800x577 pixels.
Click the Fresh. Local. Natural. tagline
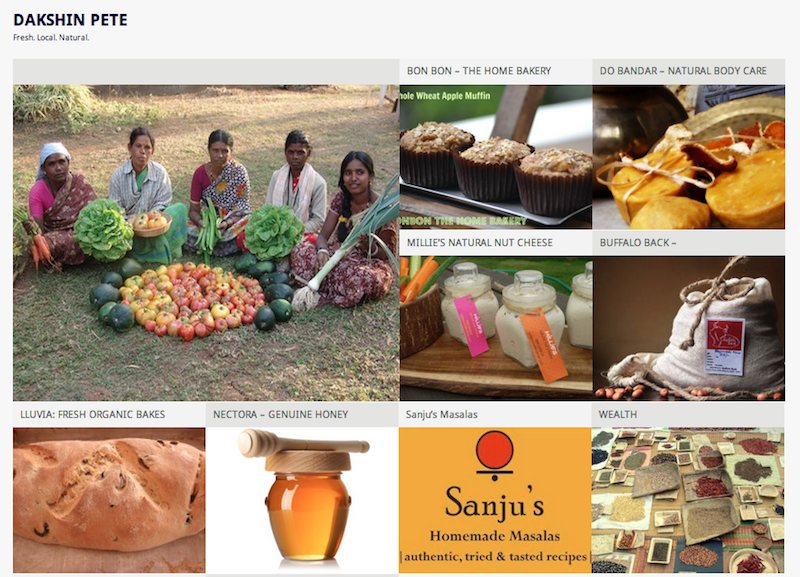(51, 37)
